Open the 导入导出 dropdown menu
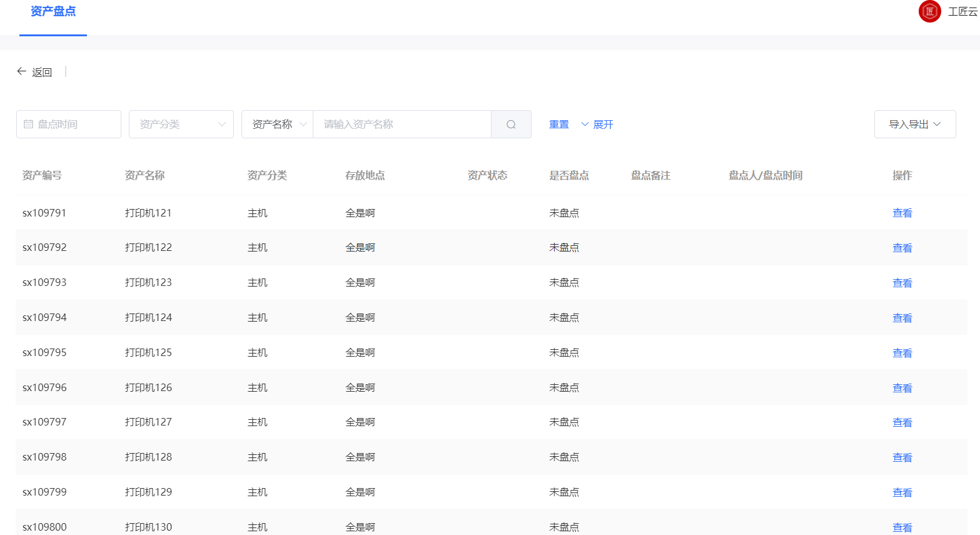Viewport: 980px width, 535px height. coord(914,124)
